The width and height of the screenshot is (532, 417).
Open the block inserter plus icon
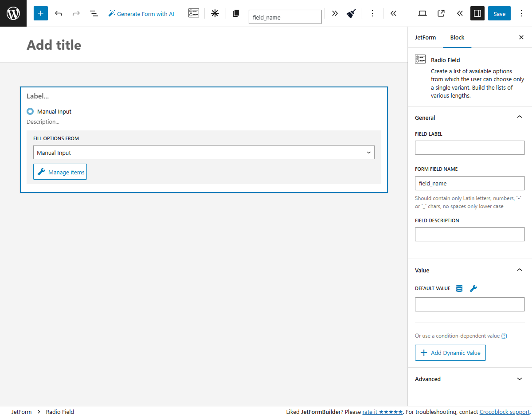click(x=40, y=13)
